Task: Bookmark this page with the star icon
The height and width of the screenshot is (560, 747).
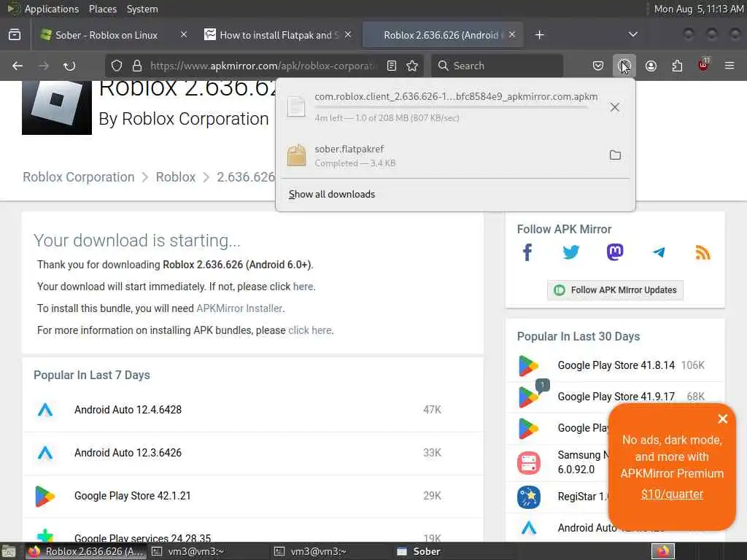Action: 413,66
